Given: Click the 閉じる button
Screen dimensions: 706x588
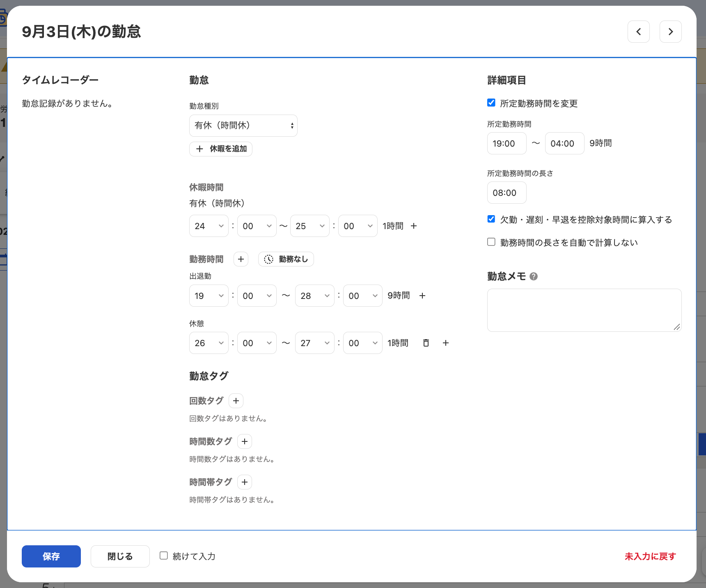Looking at the screenshot, I should 120,556.
